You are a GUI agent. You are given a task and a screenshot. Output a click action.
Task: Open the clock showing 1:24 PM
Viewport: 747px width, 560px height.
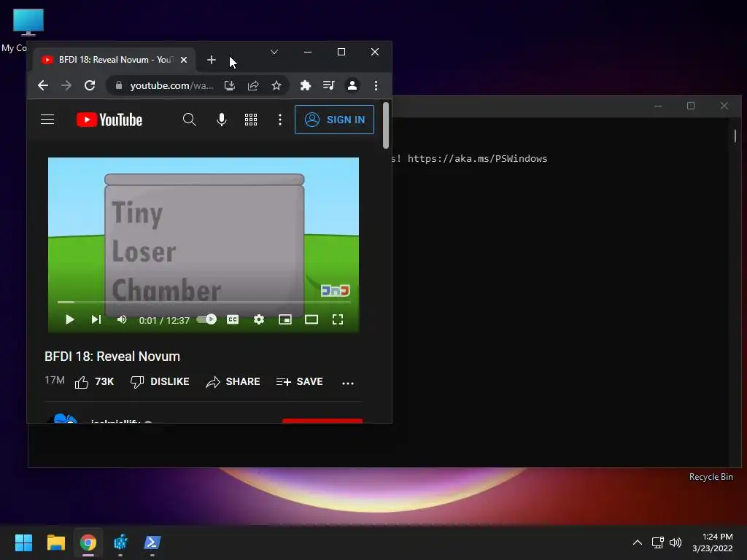[712, 542]
